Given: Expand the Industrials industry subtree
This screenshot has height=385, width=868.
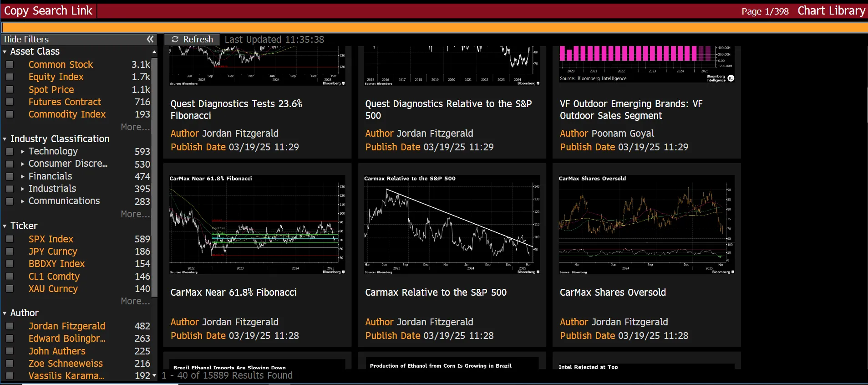Looking at the screenshot, I should tap(22, 189).
